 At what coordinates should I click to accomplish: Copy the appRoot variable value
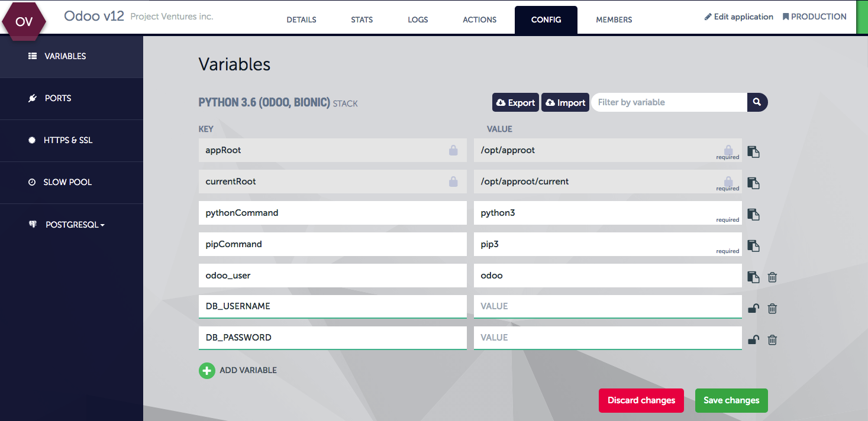click(x=753, y=152)
